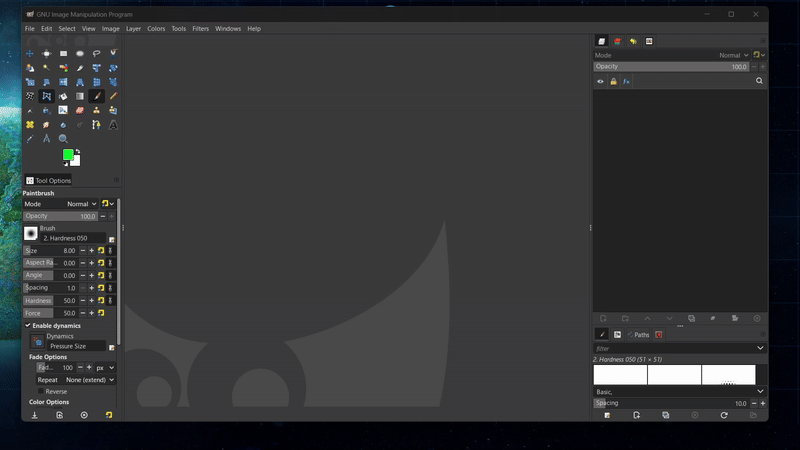Select the Alignment tool
Screen dimensions: 800x450
coord(46,54)
